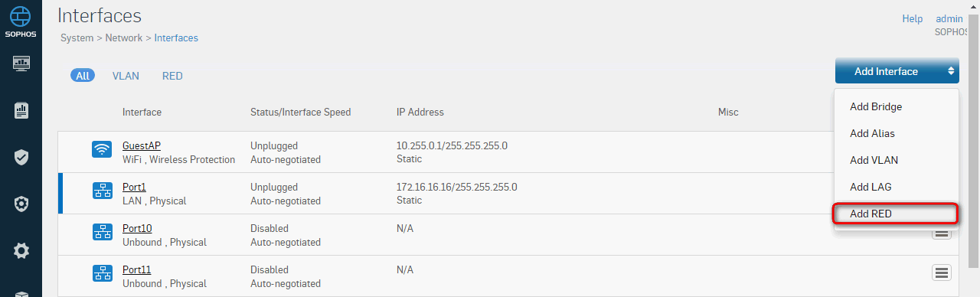Click the GuestAP WiFi interface icon
Screen dimensions: 980x297
point(102,149)
